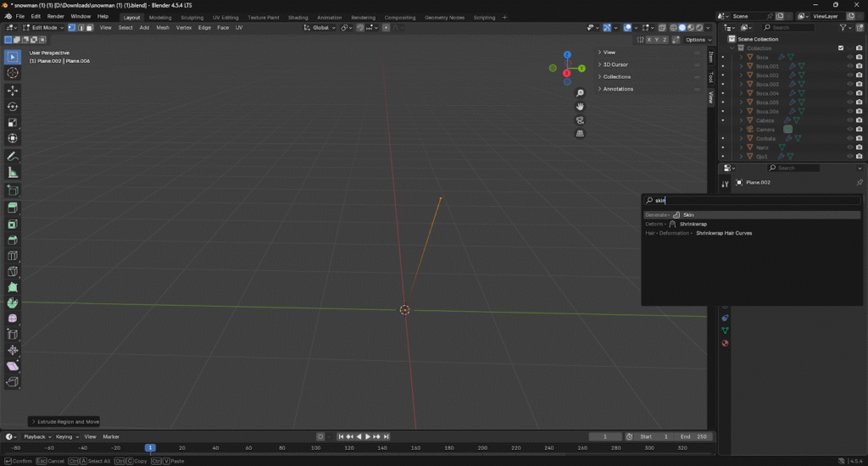The image size is (868, 466).
Task: Select the 3D Cursor tool
Action: [13, 73]
